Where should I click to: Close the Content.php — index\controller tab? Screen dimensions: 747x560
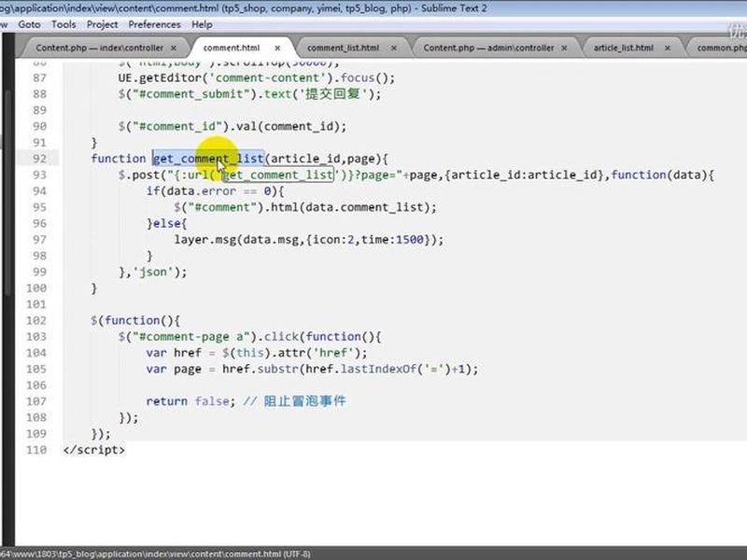174,49
